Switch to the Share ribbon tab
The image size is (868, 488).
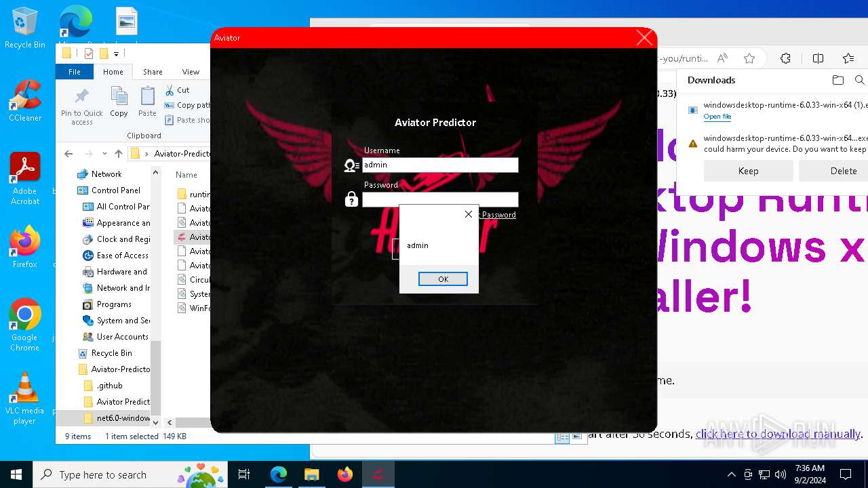coord(153,72)
